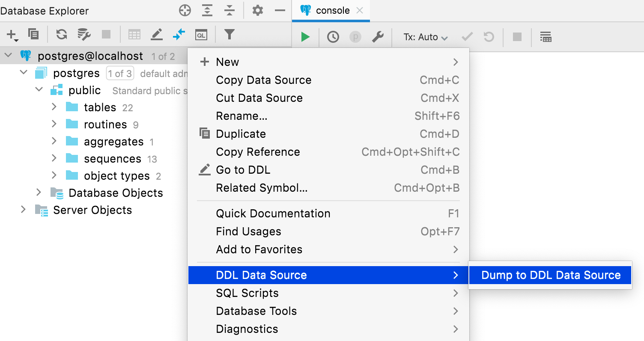Open console settings wrench icon

click(377, 37)
